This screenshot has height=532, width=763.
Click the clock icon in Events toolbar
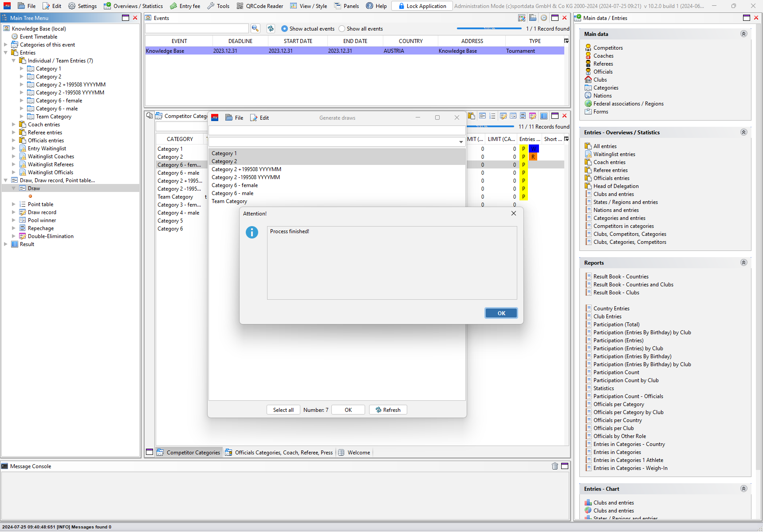click(x=543, y=18)
